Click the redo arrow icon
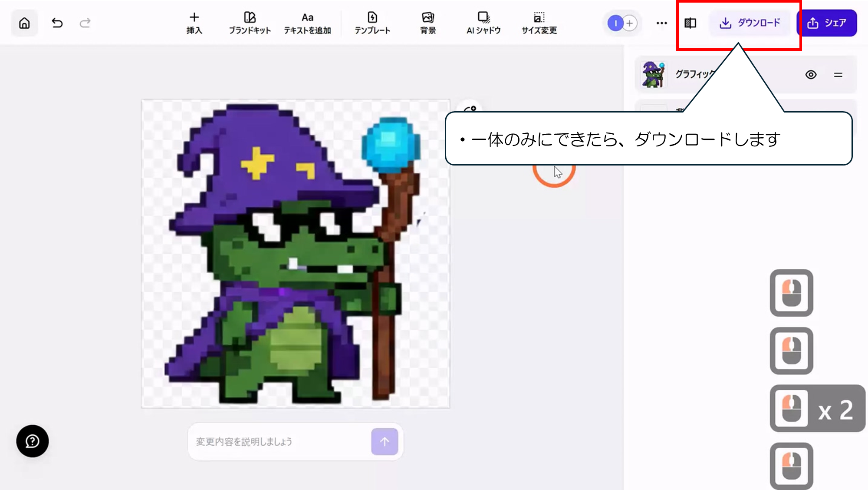Viewport: 868px width, 490px height. (x=85, y=23)
